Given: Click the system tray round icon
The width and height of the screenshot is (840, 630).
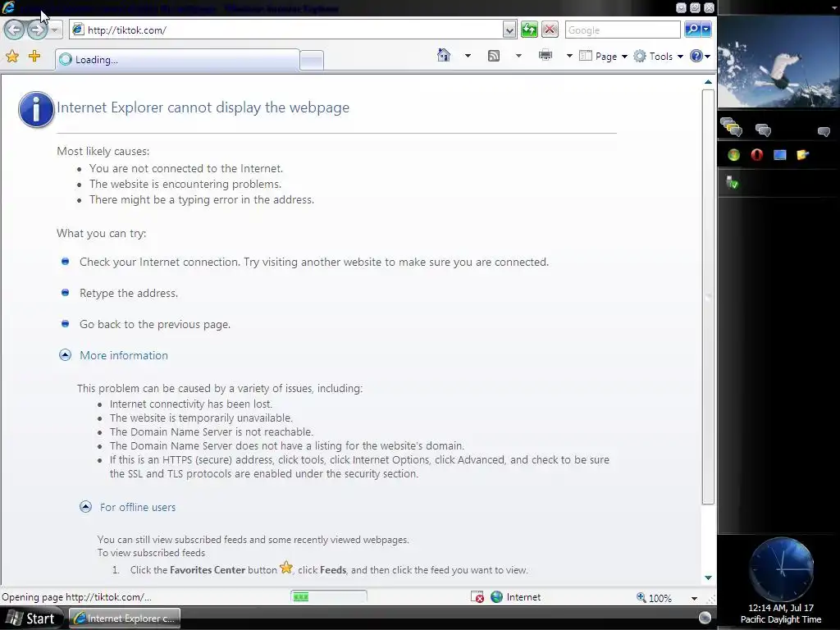Looking at the screenshot, I should 705,618.
